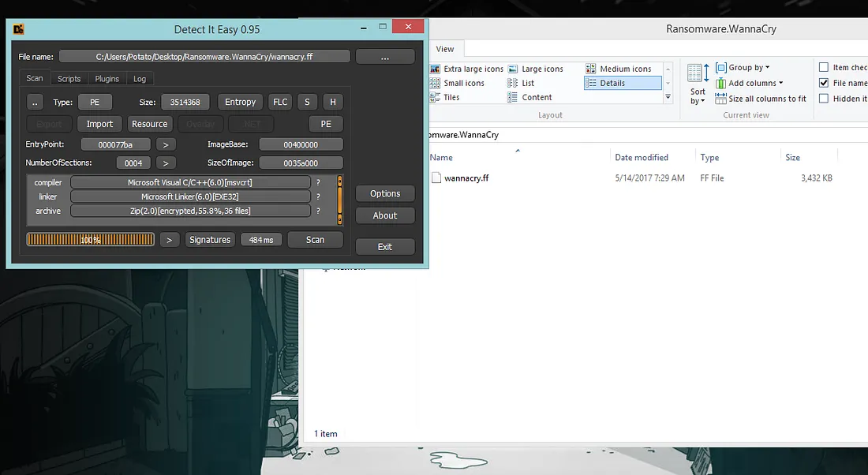Choose Tiles layout option

point(445,97)
